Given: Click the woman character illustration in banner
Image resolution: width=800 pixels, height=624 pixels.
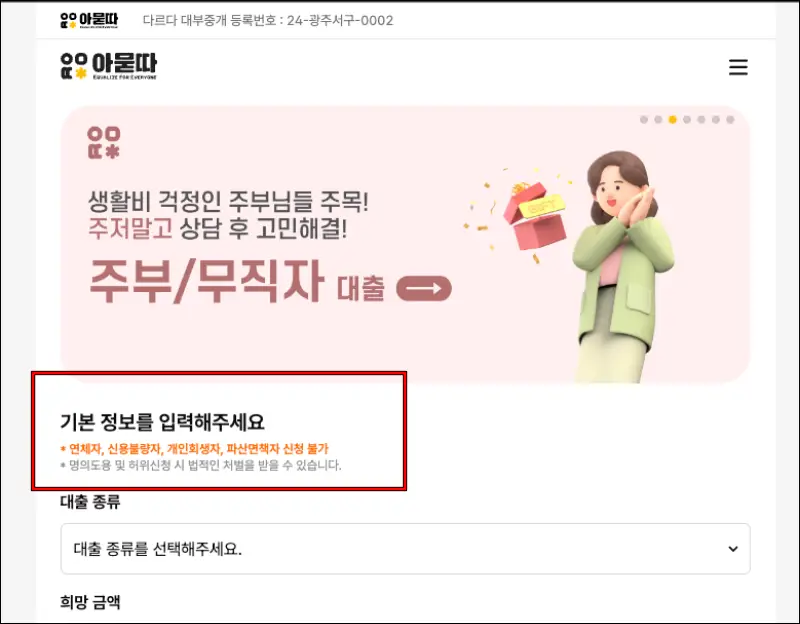Looking at the screenshot, I should click(623, 266).
